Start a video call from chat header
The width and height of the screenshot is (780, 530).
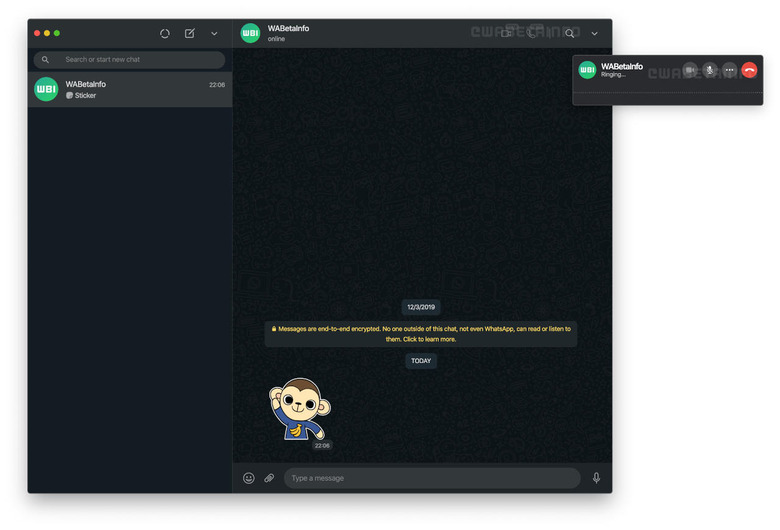[x=506, y=33]
